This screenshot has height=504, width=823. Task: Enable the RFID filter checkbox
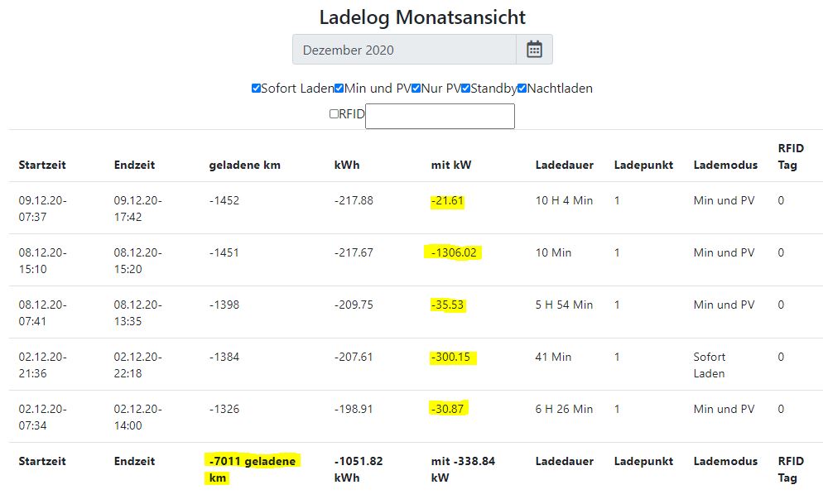[334, 114]
